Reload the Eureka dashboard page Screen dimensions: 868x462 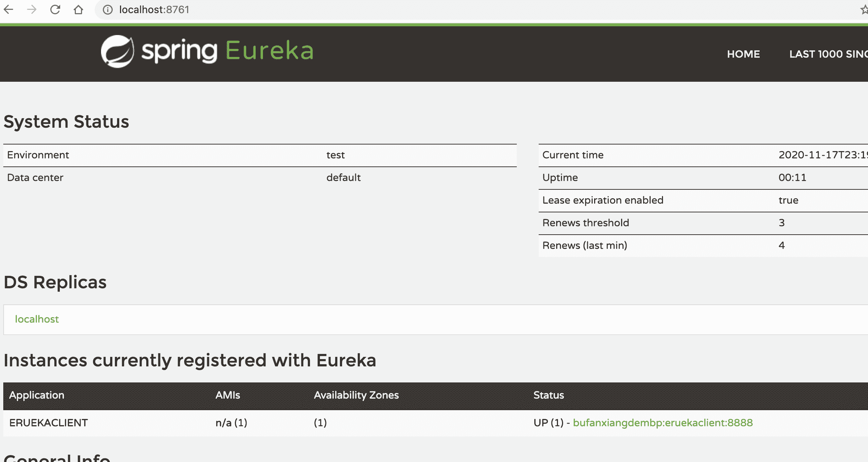tap(55, 9)
